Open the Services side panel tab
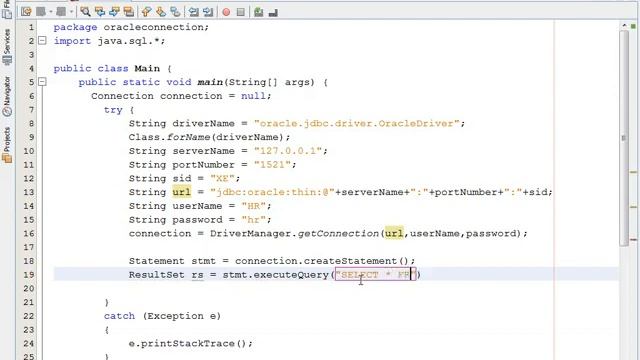The height and width of the screenshot is (360, 640). 7,47
